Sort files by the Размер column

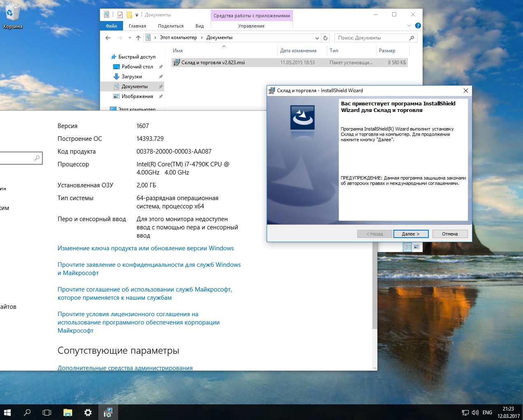click(393, 51)
